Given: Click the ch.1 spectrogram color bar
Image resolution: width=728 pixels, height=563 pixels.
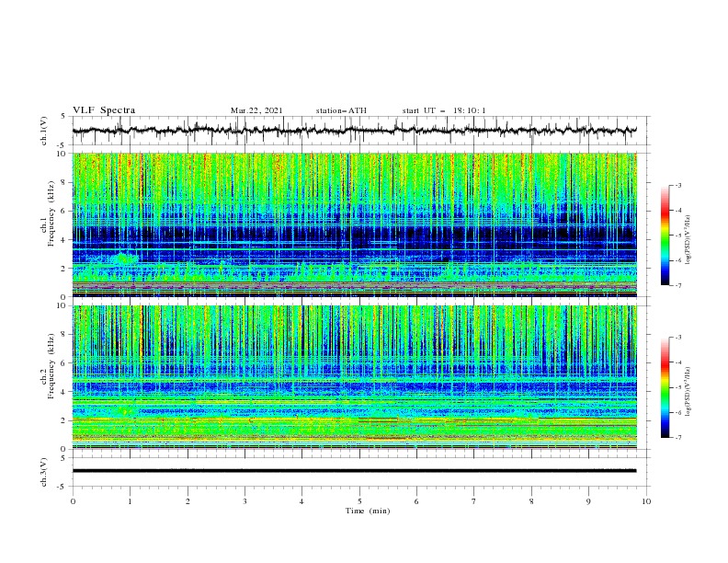Looking at the screenshot, I should (x=665, y=236).
